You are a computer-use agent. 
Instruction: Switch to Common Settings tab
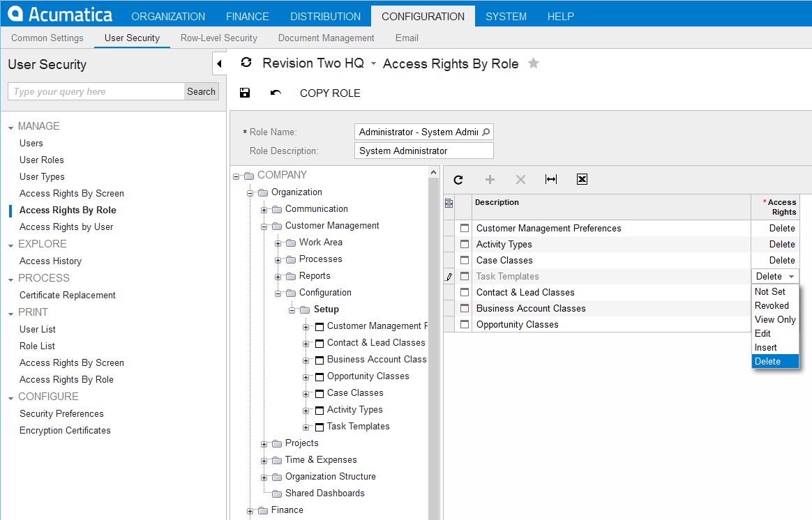point(47,38)
